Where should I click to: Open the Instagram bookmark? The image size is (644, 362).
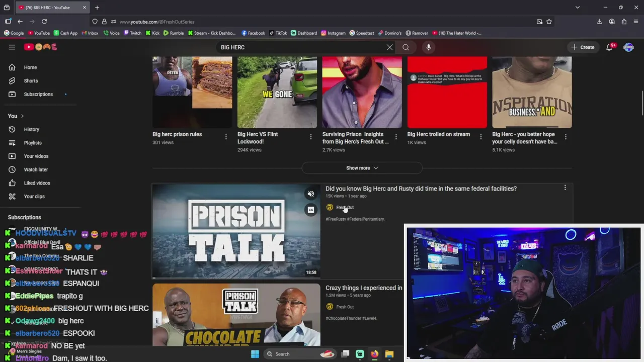[x=333, y=33]
